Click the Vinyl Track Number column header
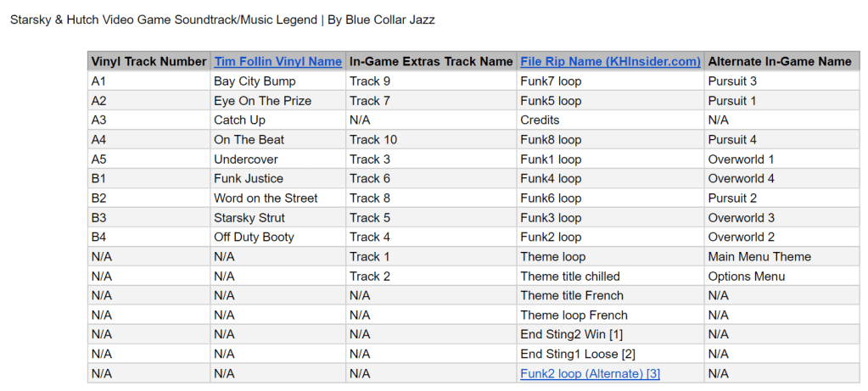Image resolution: width=868 pixels, height=391 pixels. (148, 61)
